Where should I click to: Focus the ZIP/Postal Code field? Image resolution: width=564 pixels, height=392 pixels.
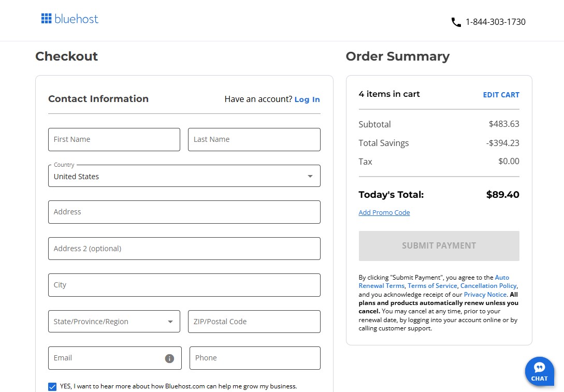pos(254,322)
